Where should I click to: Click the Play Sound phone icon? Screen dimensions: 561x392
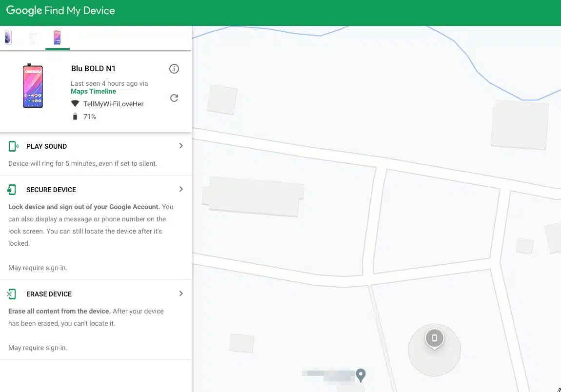[x=13, y=146]
